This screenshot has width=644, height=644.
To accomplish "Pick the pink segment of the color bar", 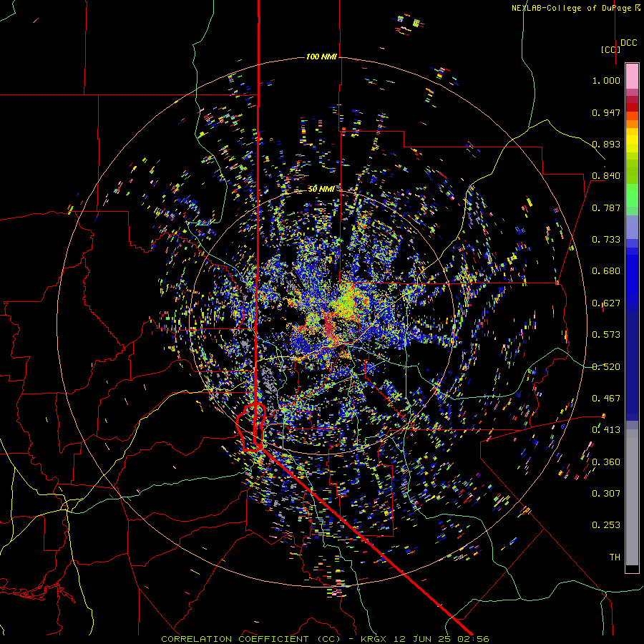I will (632, 76).
